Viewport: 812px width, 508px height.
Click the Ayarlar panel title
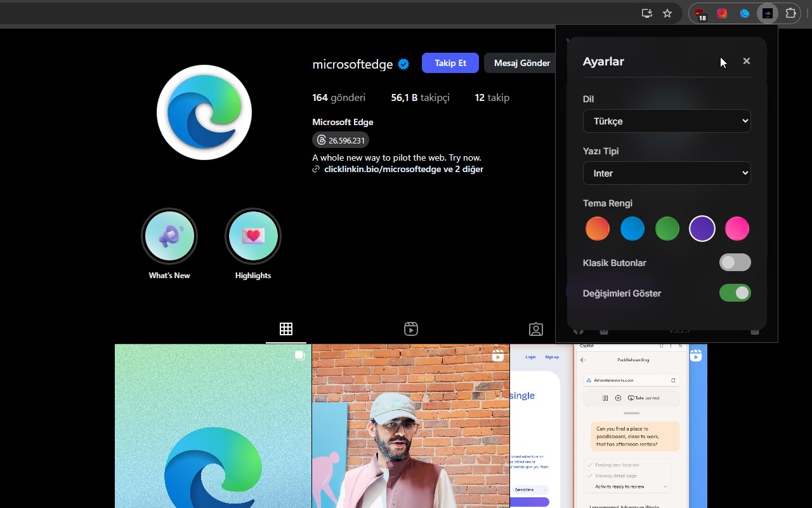point(603,62)
